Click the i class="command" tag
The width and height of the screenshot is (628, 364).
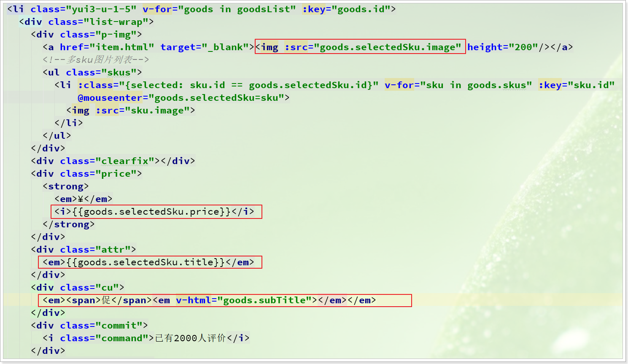[x=98, y=338]
